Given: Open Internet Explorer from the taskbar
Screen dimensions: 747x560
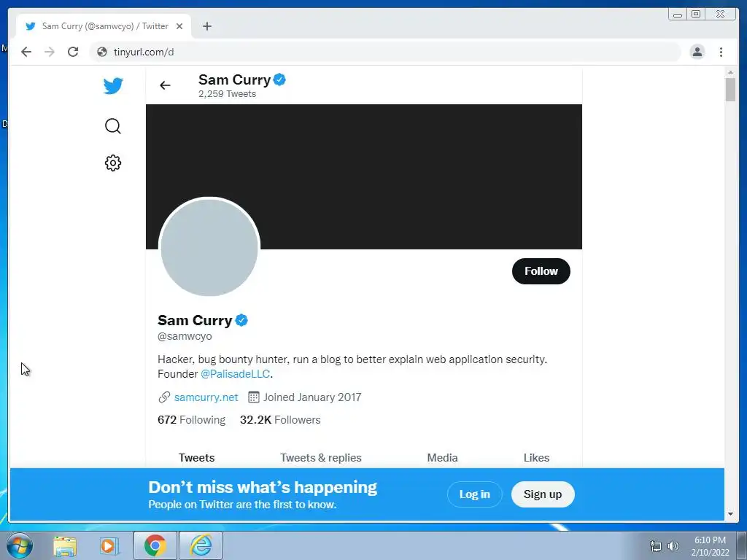Looking at the screenshot, I should (x=201, y=545).
